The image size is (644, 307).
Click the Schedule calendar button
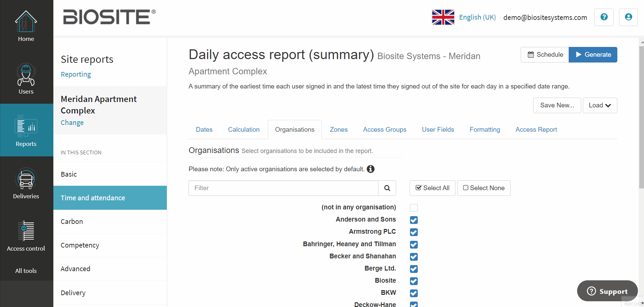[x=545, y=55]
